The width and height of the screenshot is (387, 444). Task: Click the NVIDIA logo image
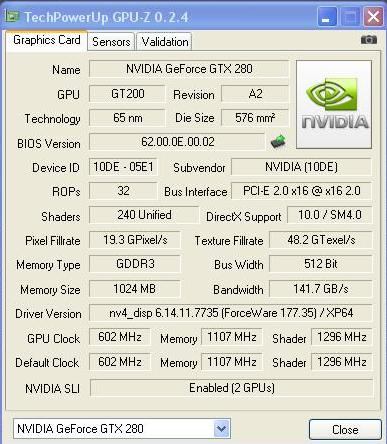[x=334, y=104]
